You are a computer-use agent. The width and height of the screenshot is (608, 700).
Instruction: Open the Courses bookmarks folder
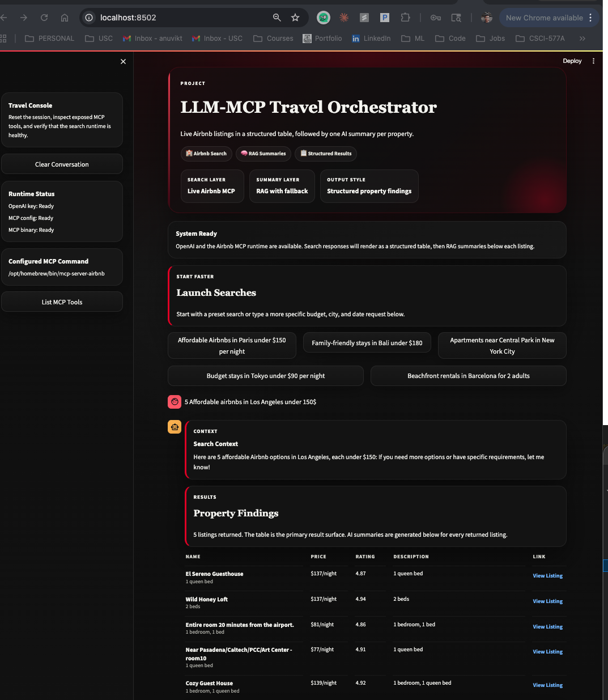click(273, 39)
